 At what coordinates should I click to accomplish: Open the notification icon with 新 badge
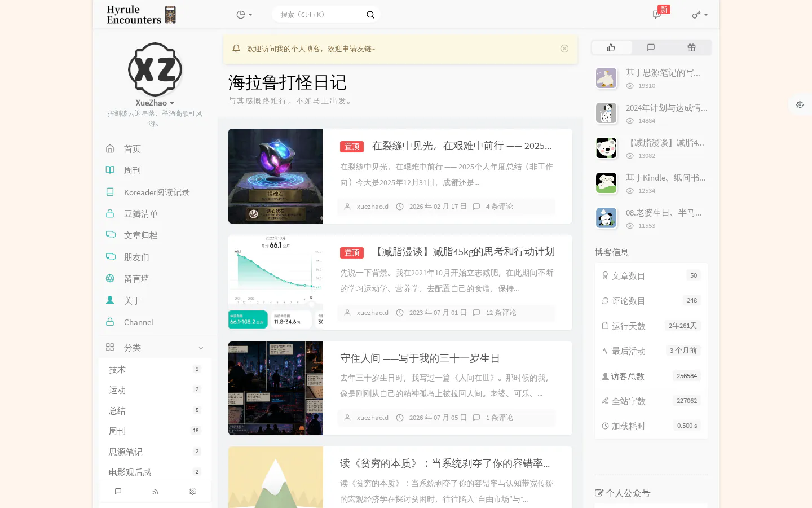click(657, 14)
